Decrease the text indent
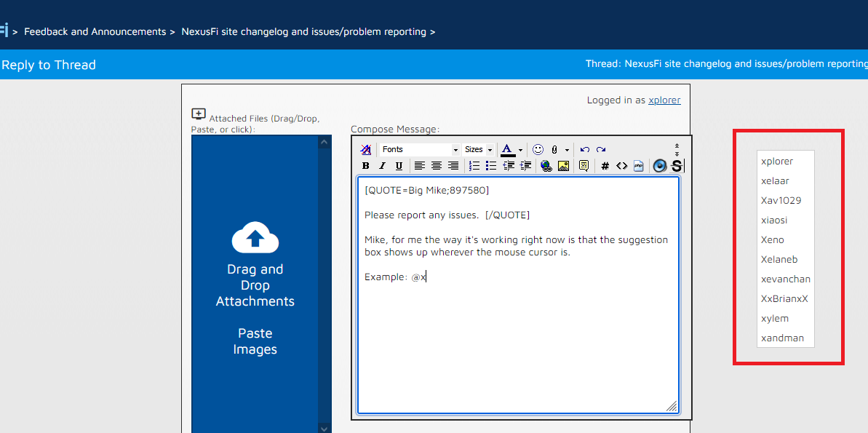Screen dimensions: 868x433 pos(509,166)
